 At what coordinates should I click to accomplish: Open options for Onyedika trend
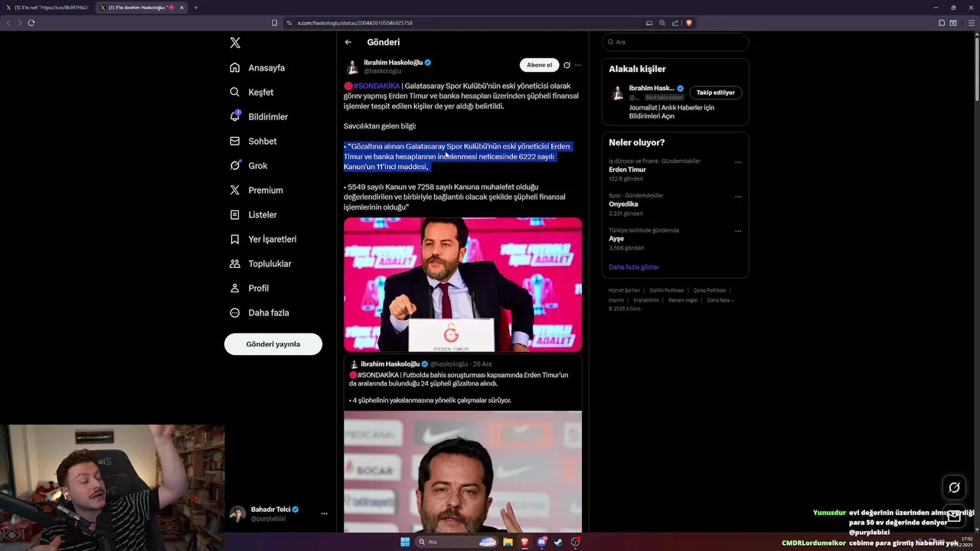coord(738,197)
